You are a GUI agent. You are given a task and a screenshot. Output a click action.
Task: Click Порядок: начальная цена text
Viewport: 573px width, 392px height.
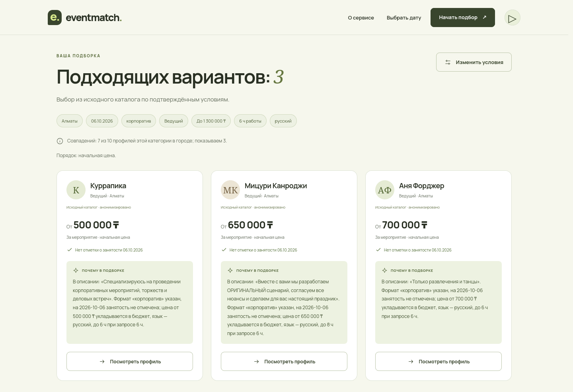point(86,156)
